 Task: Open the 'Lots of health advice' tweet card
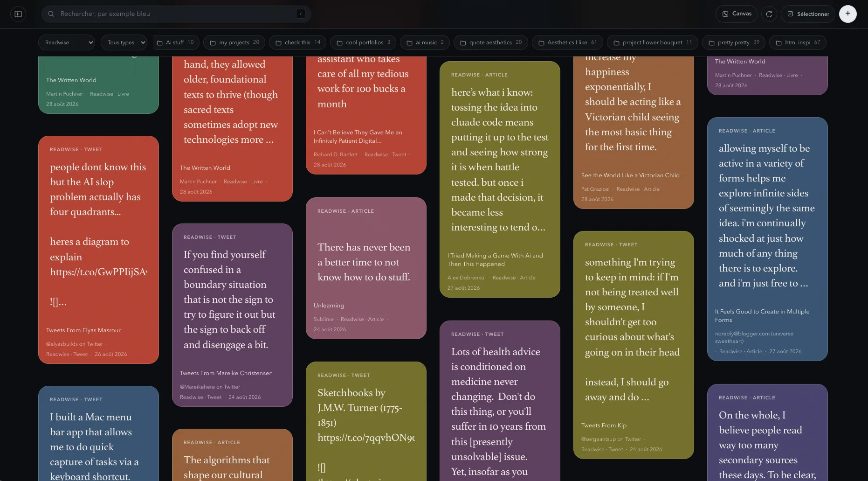pos(500,401)
